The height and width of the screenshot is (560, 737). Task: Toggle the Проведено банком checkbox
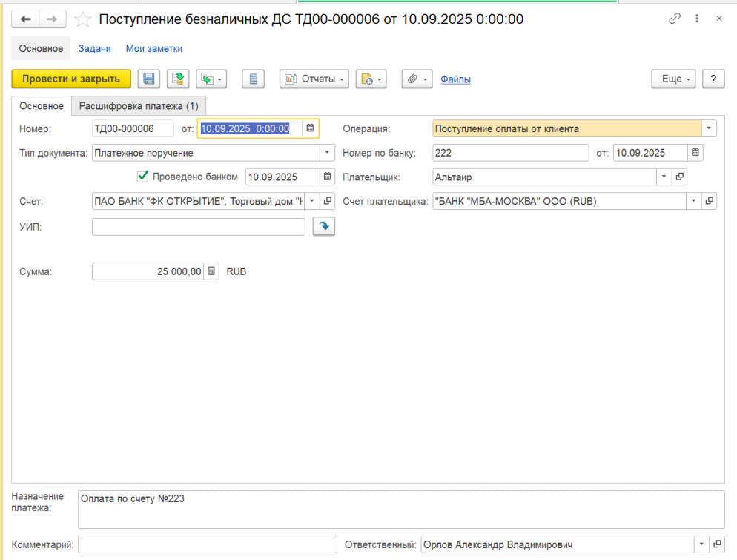pos(143,177)
